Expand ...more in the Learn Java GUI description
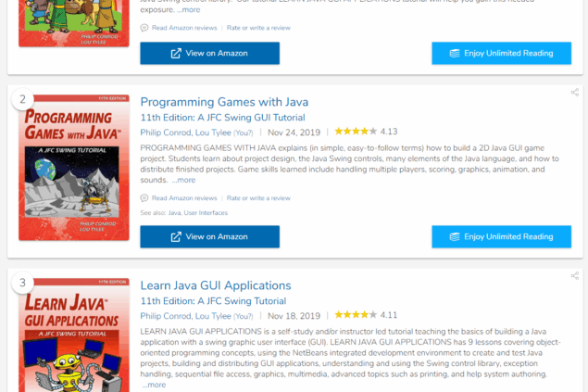 point(154,385)
